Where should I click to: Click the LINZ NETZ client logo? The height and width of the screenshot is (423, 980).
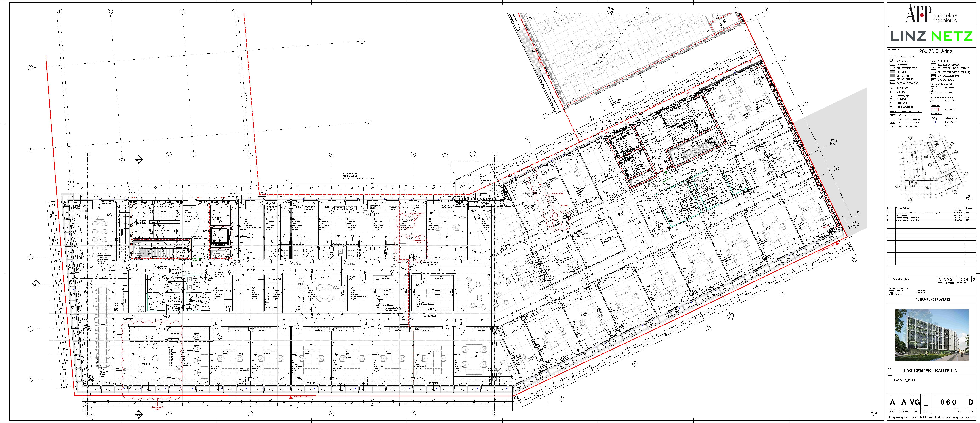tap(931, 37)
